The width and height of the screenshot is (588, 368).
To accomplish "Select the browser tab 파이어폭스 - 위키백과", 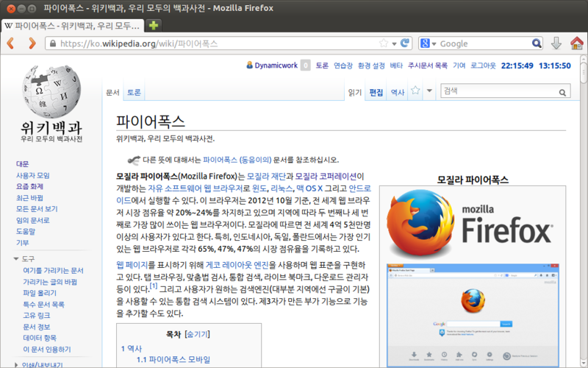I will (x=72, y=26).
